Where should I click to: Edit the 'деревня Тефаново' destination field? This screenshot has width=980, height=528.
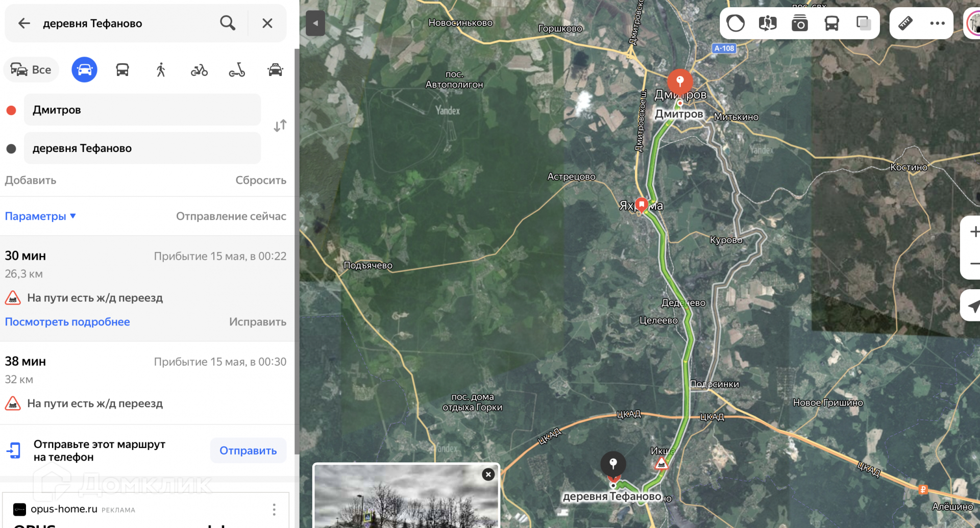(142, 148)
